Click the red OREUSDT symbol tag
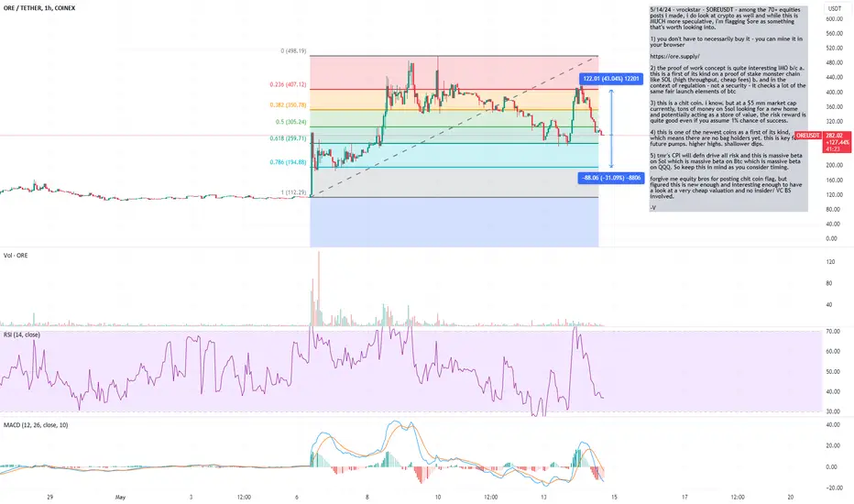The image size is (854, 504). click(x=808, y=136)
